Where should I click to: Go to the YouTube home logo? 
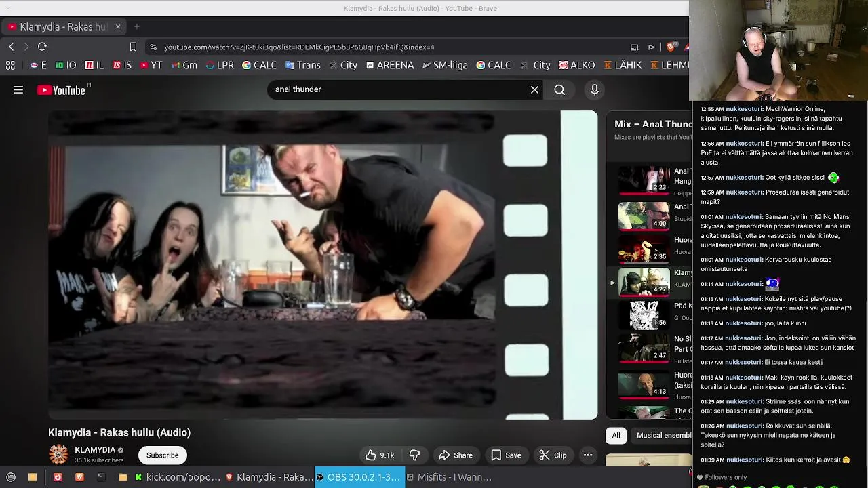pos(61,90)
